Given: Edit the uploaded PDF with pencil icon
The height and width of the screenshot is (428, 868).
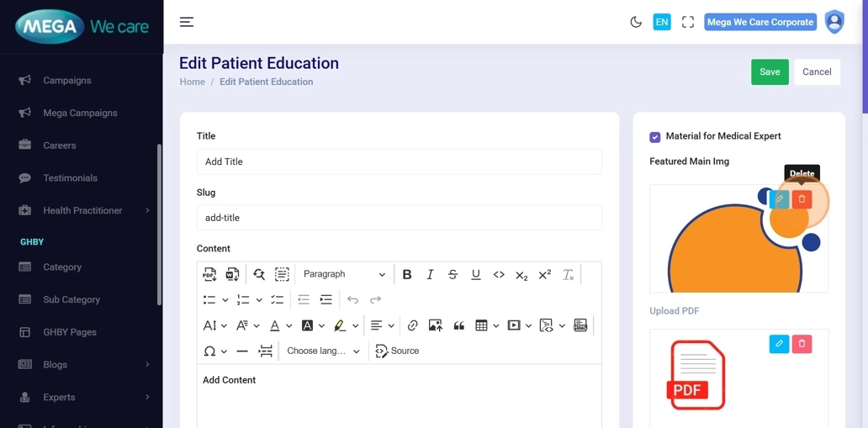Looking at the screenshot, I should coord(779,344).
